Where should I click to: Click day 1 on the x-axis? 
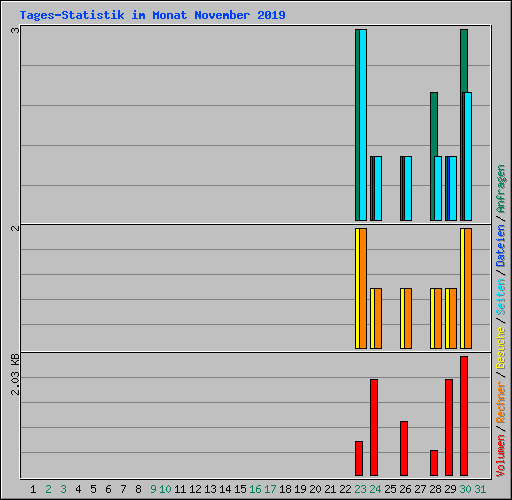click(33, 489)
